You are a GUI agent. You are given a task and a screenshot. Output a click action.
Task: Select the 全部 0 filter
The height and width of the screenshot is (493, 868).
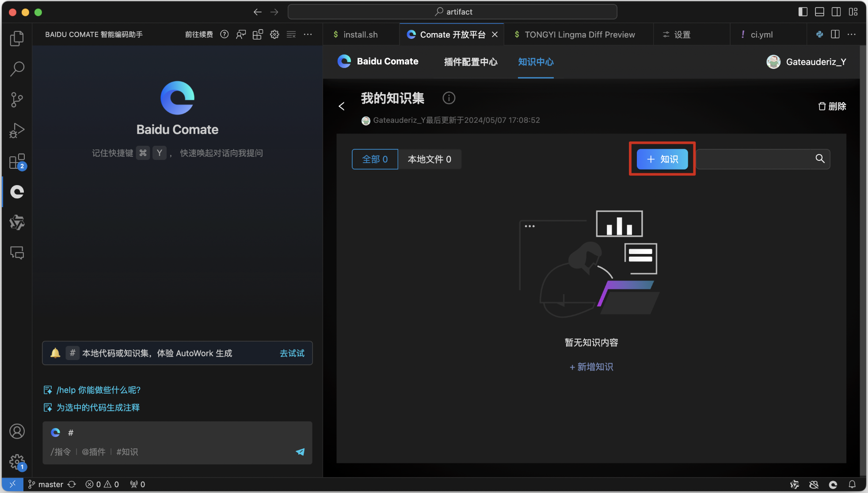coord(375,159)
